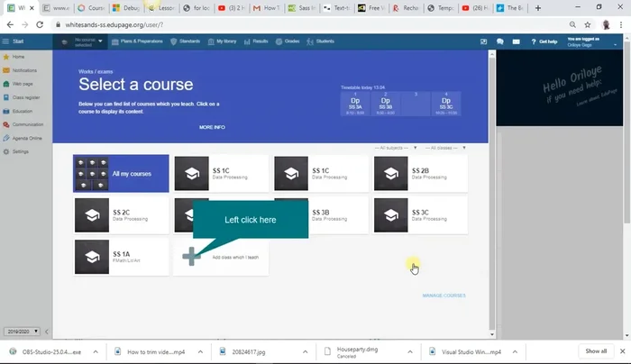Click the MANAGE COURSES link
The width and height of the screenshot is (631, 364).
pyautogui.click(x=444, y=296)
